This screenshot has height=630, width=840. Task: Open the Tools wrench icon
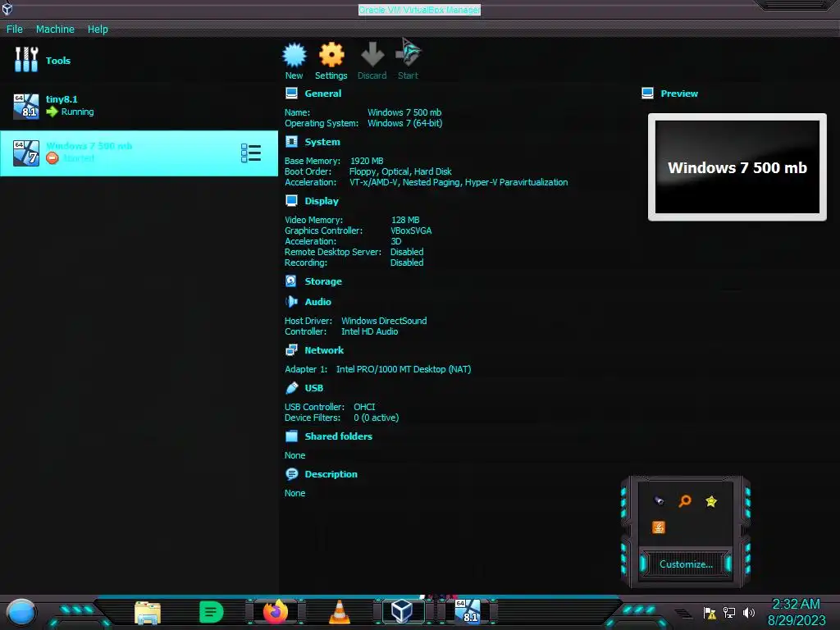[26, 59]
